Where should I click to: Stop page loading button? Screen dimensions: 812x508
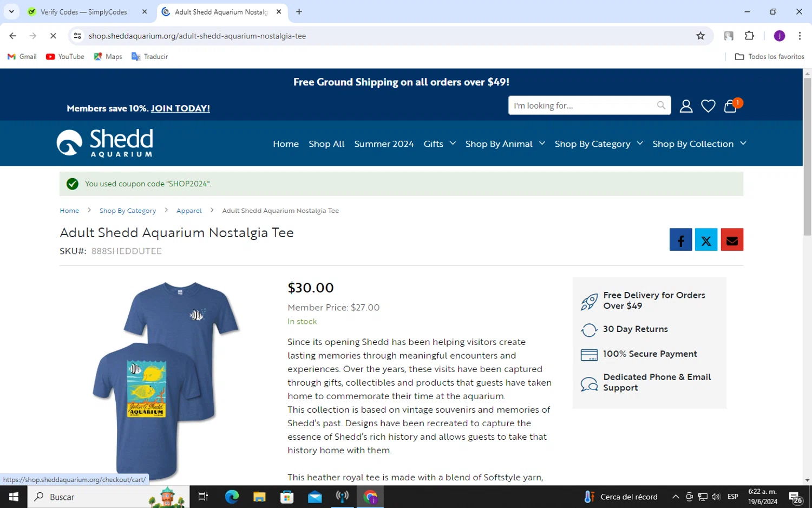(53, 36)
